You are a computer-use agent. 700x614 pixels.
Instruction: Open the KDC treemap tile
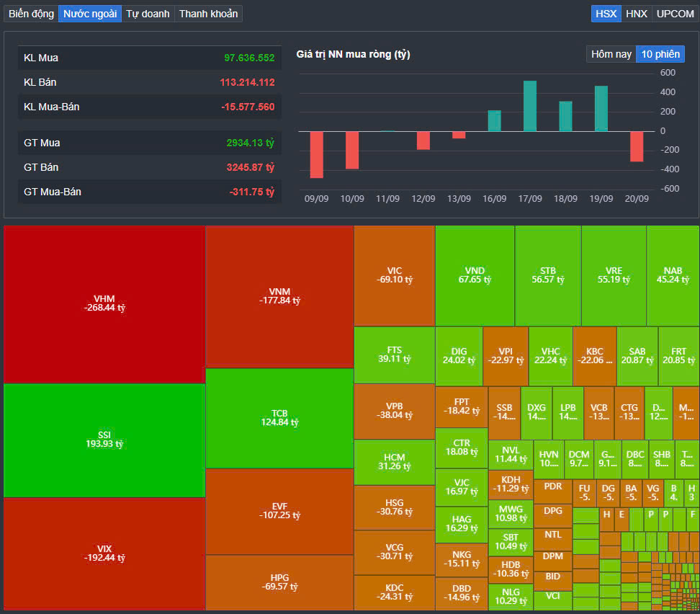[x=395, y=592]
